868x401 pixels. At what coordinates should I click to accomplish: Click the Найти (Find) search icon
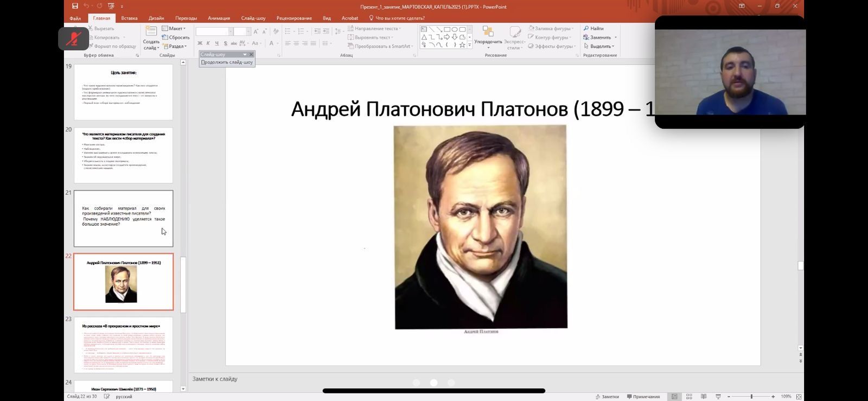coord(586,28)
